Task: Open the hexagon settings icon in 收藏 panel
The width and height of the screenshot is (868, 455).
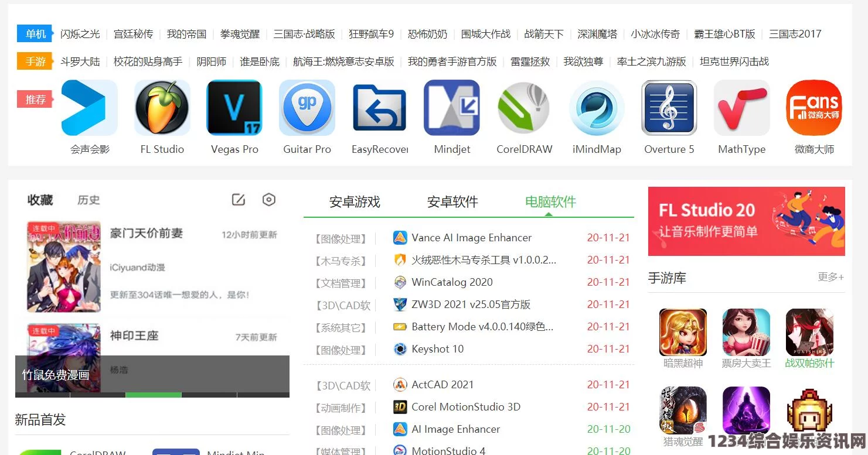Action: pos(268,200)
